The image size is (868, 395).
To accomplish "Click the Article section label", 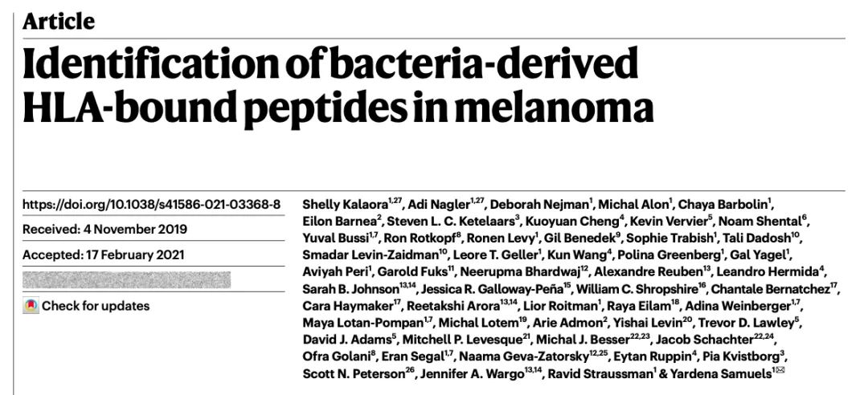I will point(59,22).
